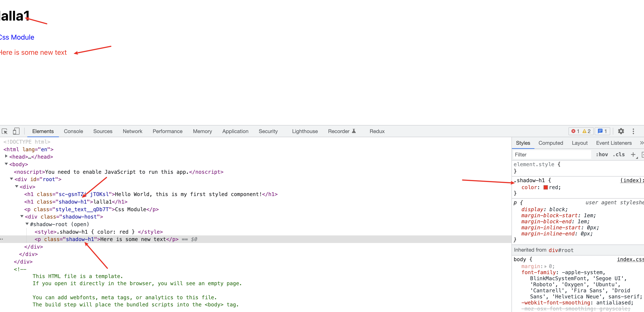Open the Performance tab
644x312 pixels.
click(168, 131)
